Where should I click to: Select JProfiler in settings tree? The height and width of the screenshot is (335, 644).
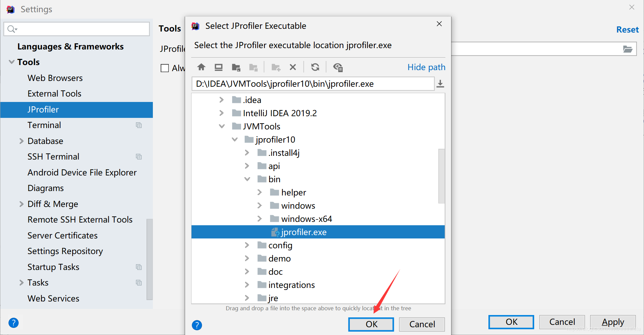(77, 109)
